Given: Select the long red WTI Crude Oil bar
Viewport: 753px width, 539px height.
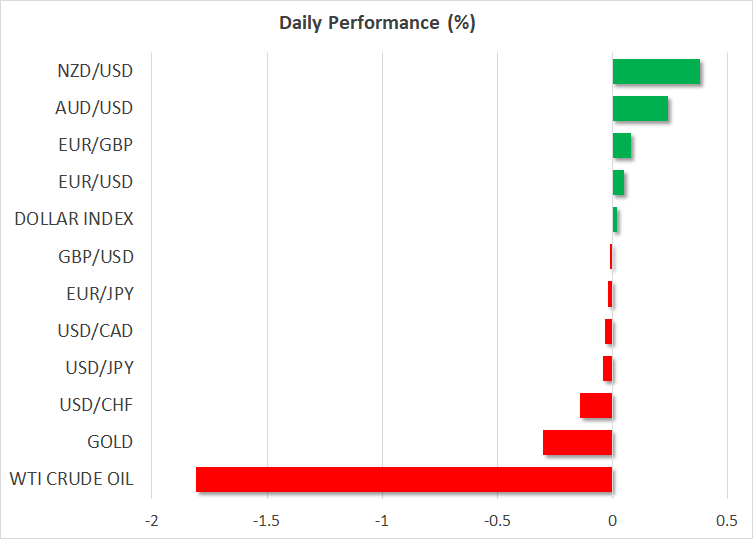Looking at the screenshot, I should click(x=403, y=479).
